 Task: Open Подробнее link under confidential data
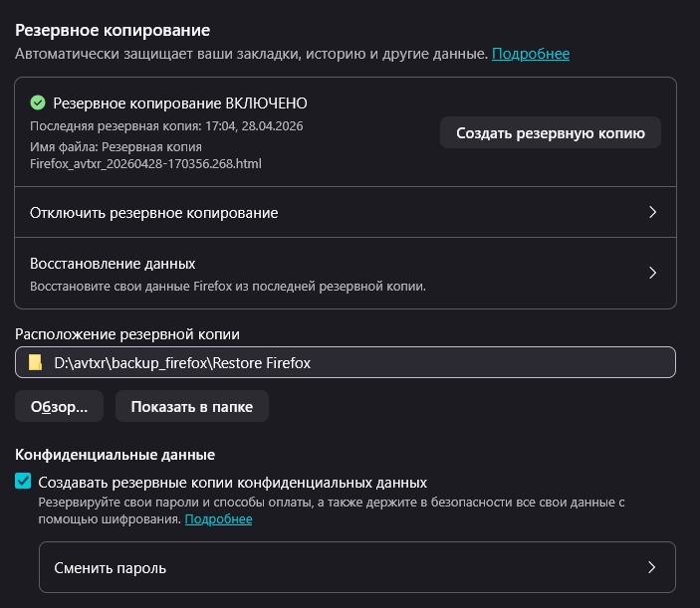[218, 519]
